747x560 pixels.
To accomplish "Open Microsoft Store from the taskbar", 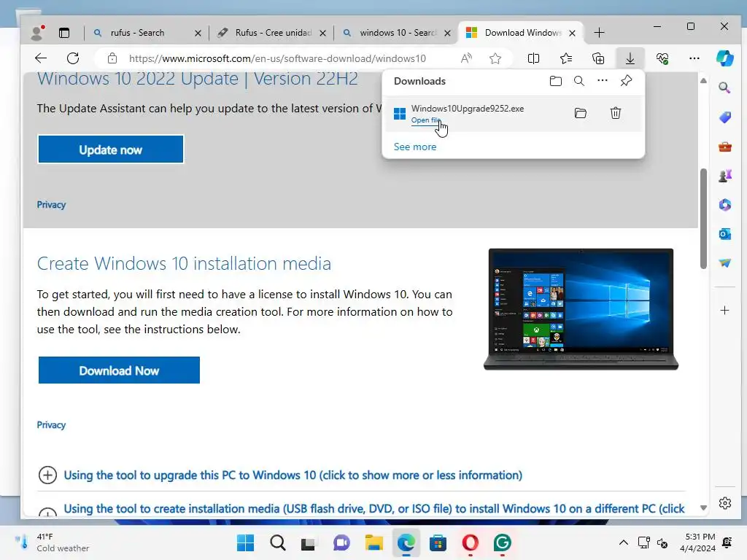I will coord(438,542).
